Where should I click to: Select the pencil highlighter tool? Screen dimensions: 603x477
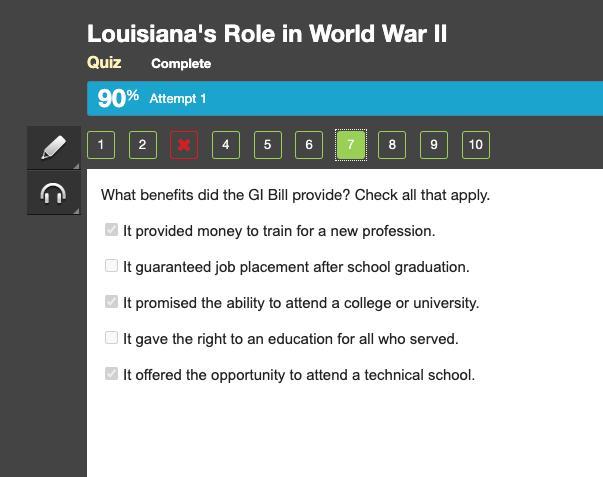(53, 147)
